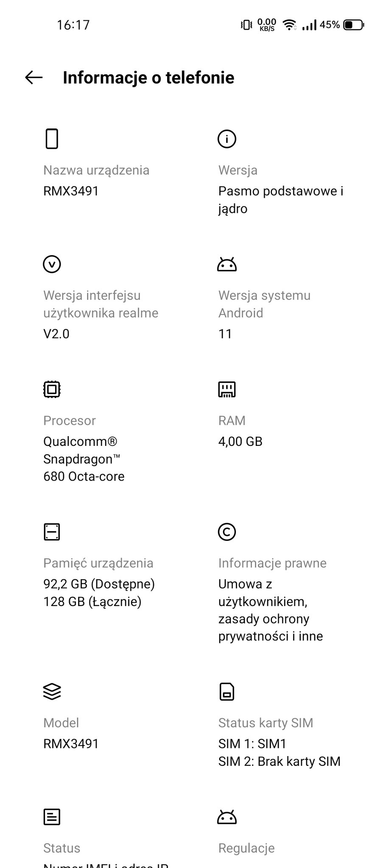This screenshot has height=868, width=389.
Task: Tap the copyright icon for legal information
Action: click(227, 531)
